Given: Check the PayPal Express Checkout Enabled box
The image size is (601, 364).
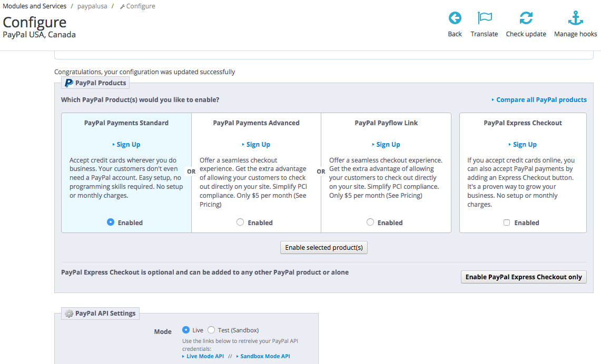Looking at the screenshot, I should [x=507, y=223].
